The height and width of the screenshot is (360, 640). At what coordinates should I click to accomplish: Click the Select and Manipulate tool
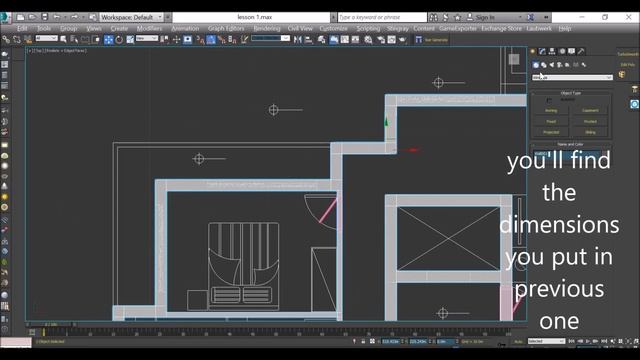(x=176, y=39)
